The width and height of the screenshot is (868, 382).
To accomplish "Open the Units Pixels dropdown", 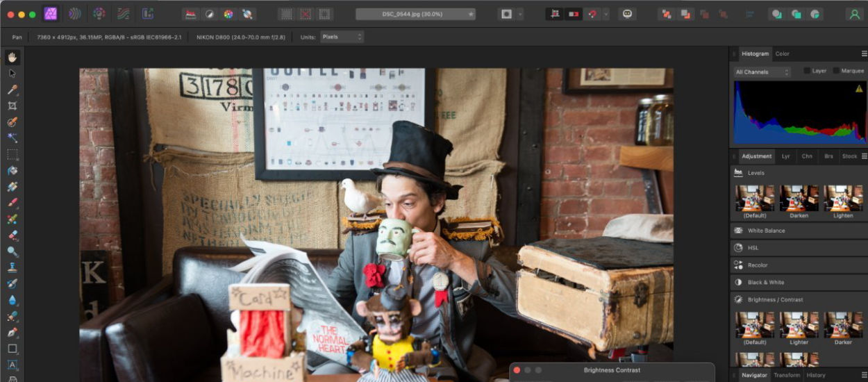I will [x=341, y=37].
